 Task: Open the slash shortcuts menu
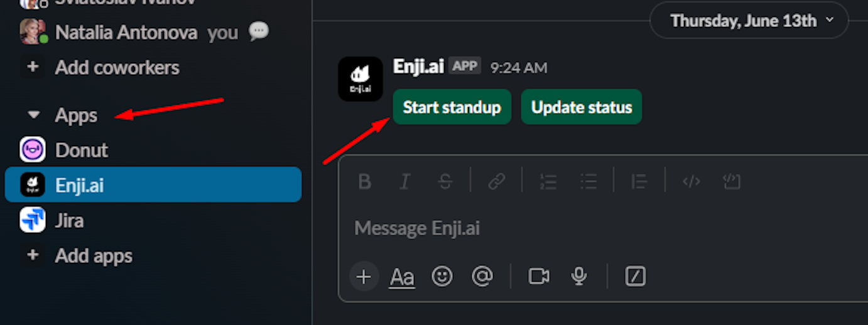click(636, 276)
